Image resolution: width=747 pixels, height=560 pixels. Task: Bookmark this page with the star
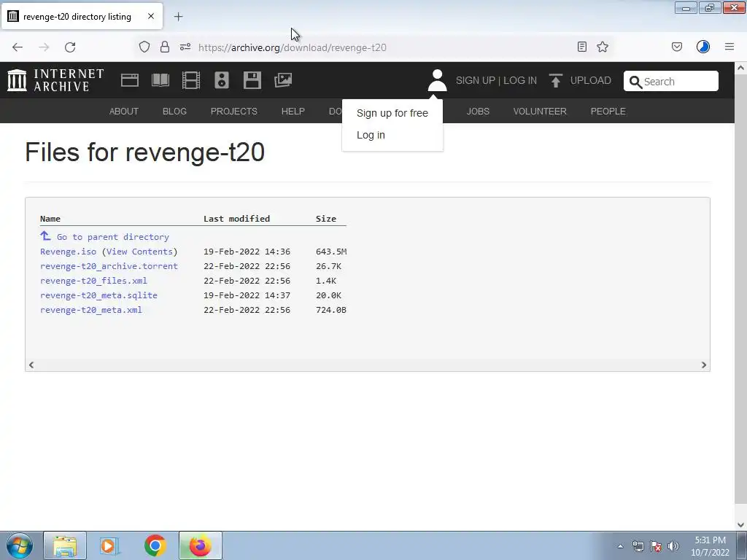click(x=603, y=47)
